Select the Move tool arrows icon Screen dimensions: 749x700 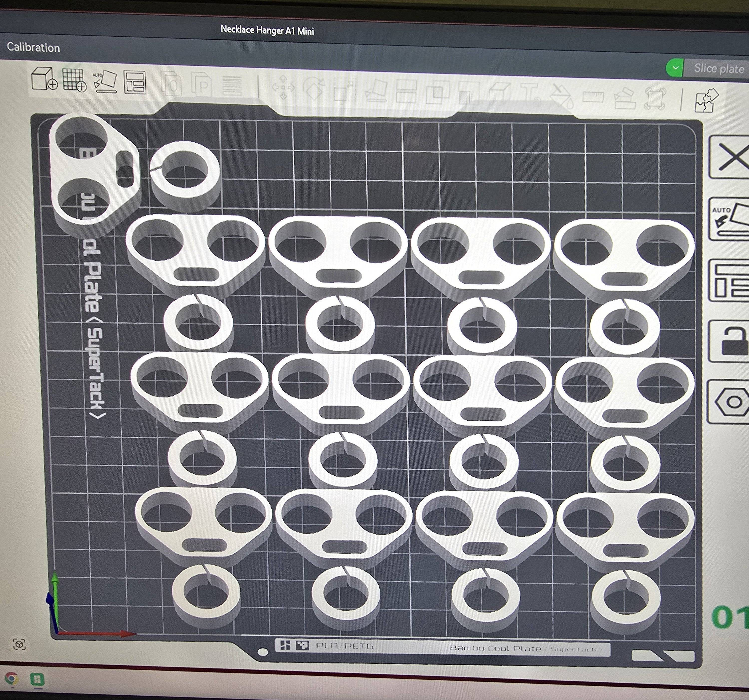pyautogui.click(x=283, y=87)
